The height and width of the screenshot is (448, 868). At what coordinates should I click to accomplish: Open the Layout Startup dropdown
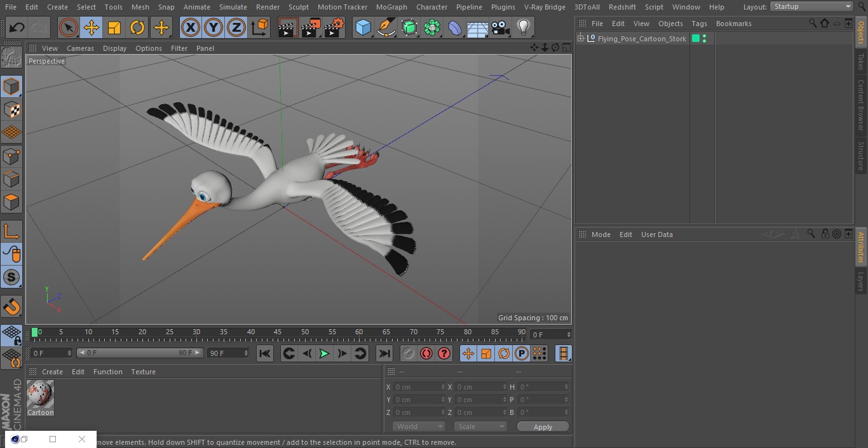click(812, 6)
